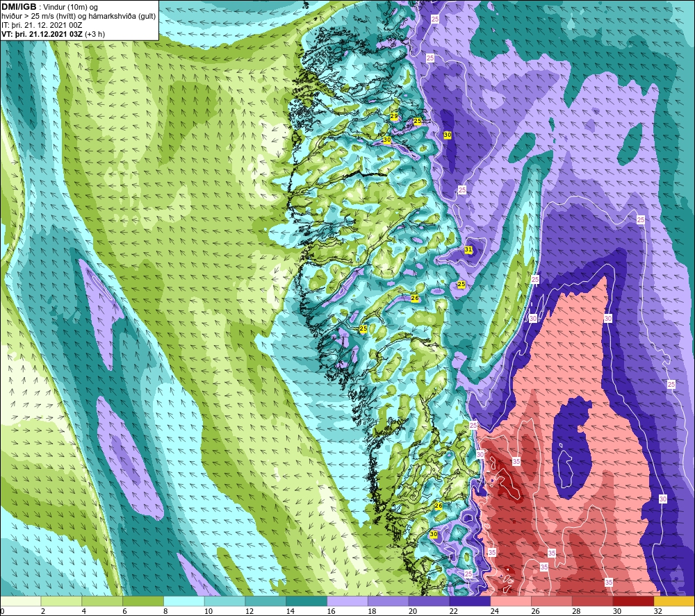Click the color scale tick label "2"

pos(43,611)
